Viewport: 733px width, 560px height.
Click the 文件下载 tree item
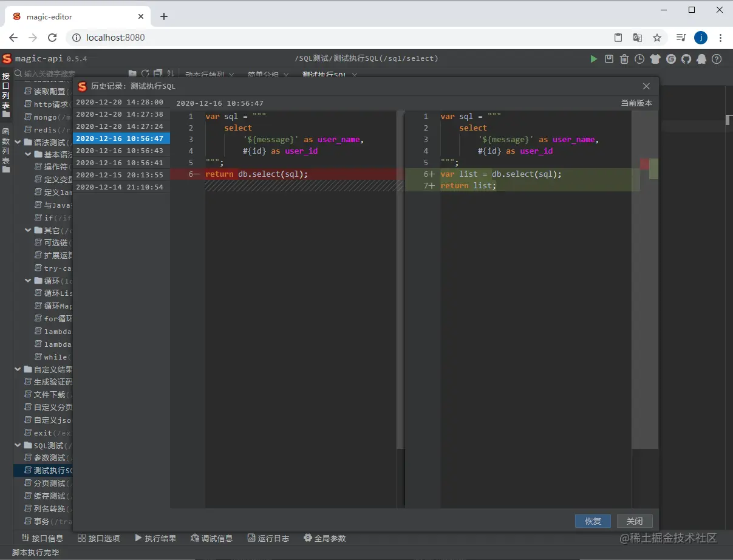[48, 395]
